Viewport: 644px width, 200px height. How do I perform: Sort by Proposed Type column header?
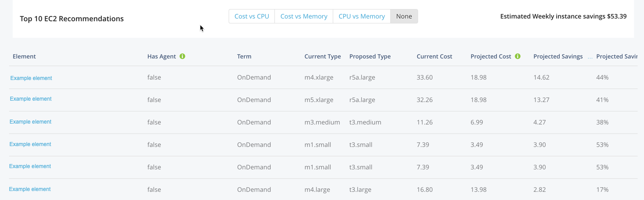pyautogui.click(x=370, y=56)
